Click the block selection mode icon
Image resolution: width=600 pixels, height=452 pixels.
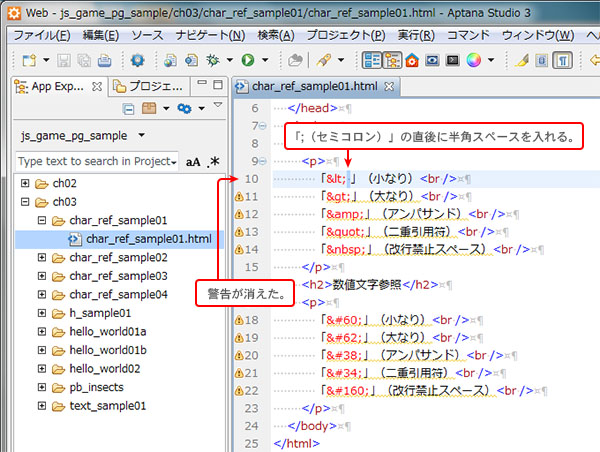(541, 60)
